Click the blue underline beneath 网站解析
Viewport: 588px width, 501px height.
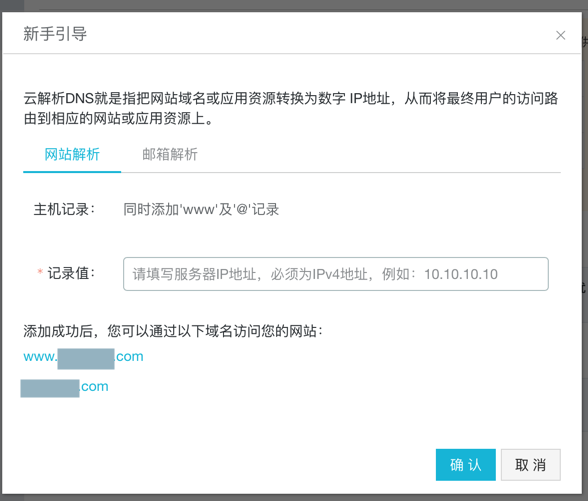(72, 172)
